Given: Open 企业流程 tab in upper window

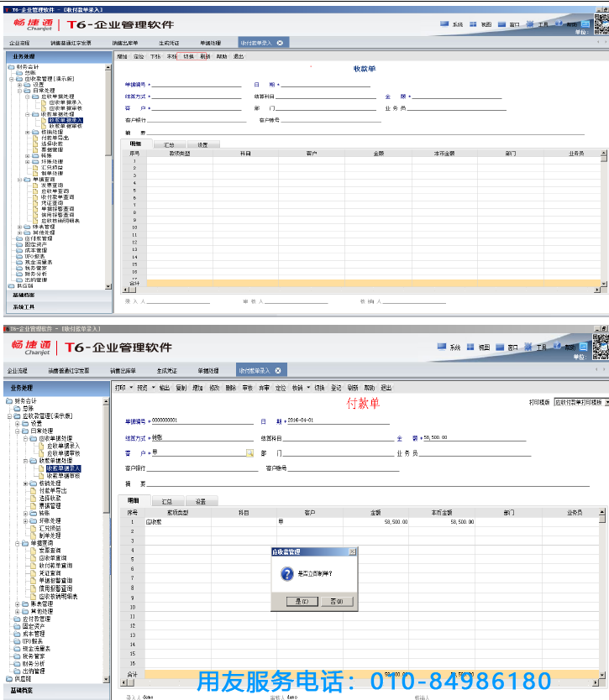Looking at the screenshot, I should pyautogui.click(x=19, y=43).
